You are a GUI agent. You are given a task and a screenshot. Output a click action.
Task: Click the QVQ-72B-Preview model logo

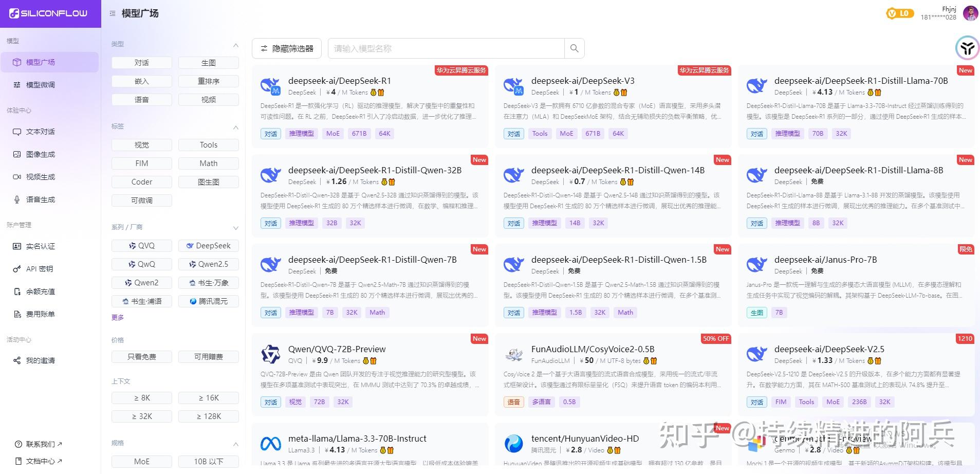[270, 354]
